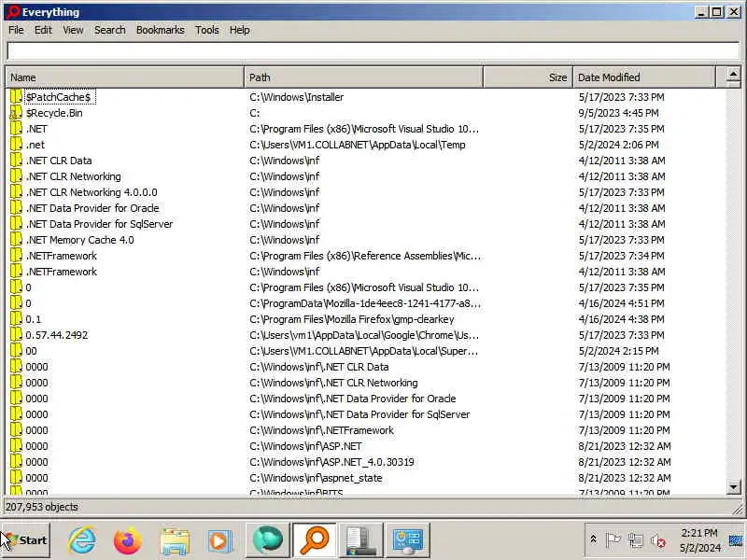Sort results by Path column header

click(x=363, y=77)
